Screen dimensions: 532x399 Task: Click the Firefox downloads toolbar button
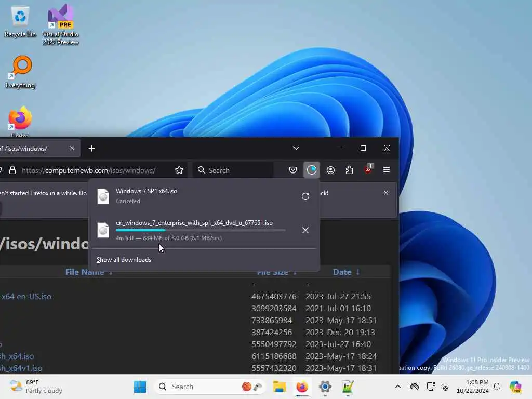[312, 170]
